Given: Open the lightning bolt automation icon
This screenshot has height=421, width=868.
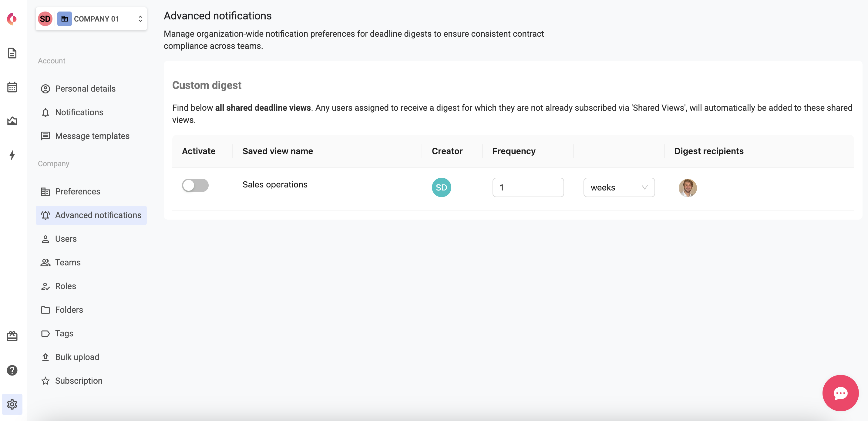Looking at the screenshot, I should (x=12, y=155).
